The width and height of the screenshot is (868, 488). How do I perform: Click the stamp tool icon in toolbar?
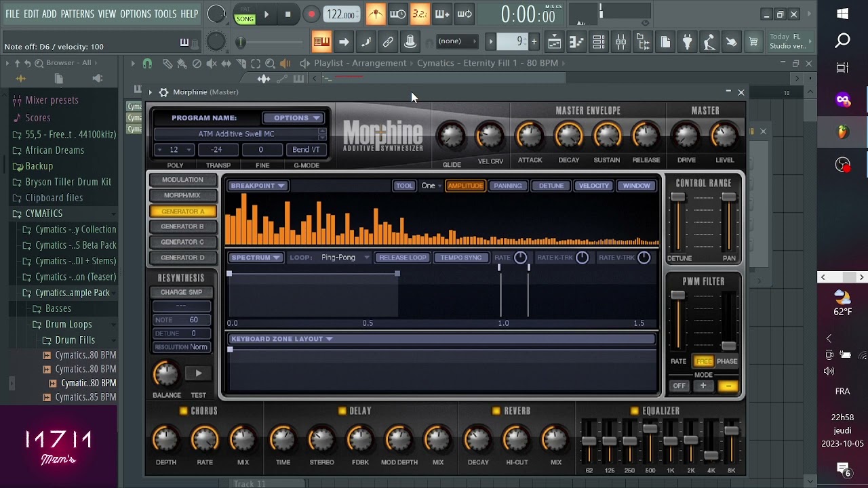click(410, 42)
